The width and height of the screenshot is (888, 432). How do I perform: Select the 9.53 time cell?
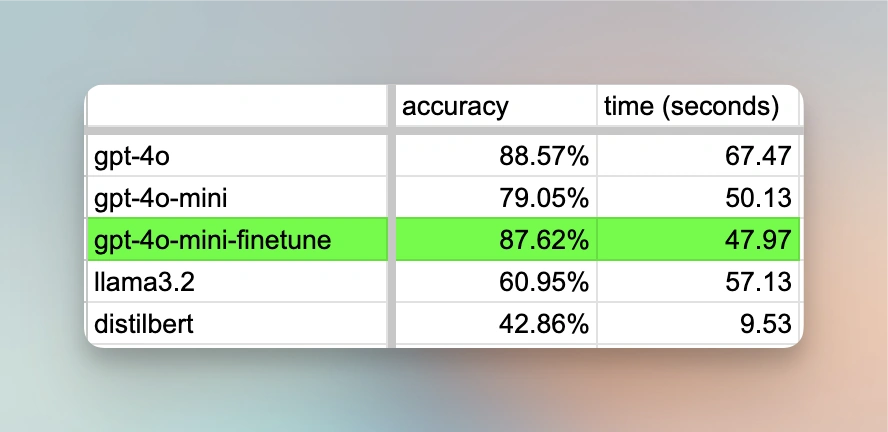[698, 324]
